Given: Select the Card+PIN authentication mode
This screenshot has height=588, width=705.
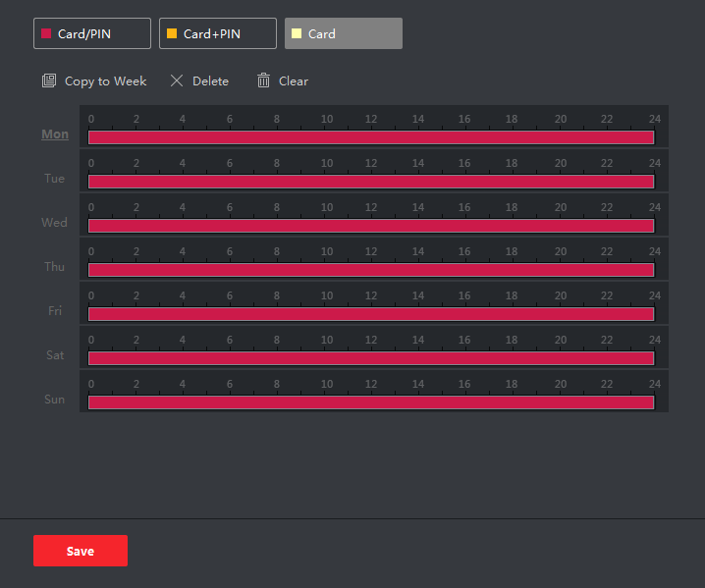Looking at the screenshot, I should pyautogui.click(x=218, y=33).
